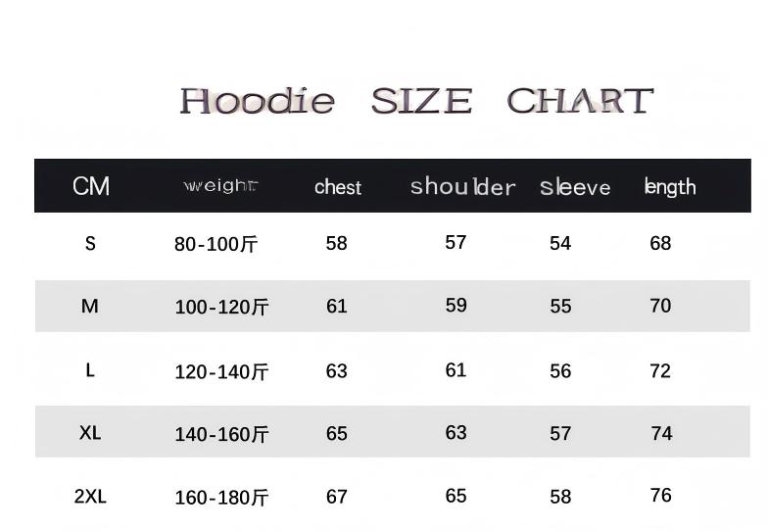Select length value 74 for size XL
768x532 pixels.
tap(662, 434)
